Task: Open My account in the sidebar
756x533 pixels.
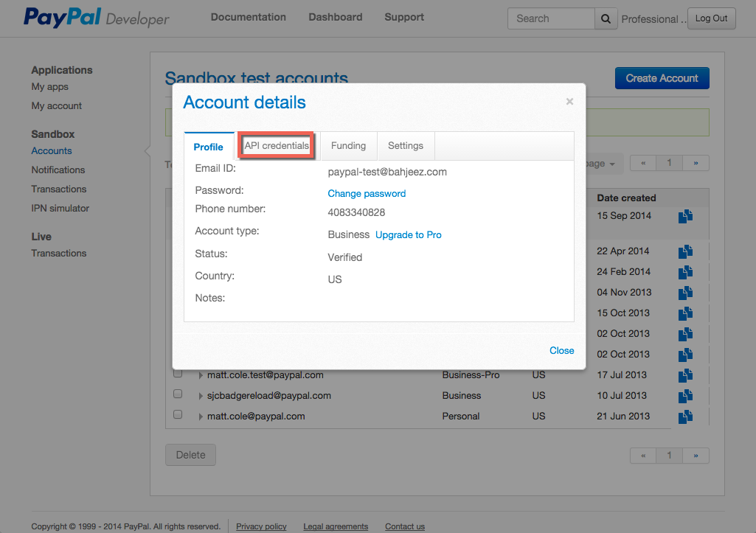Action: coord(56,106)
